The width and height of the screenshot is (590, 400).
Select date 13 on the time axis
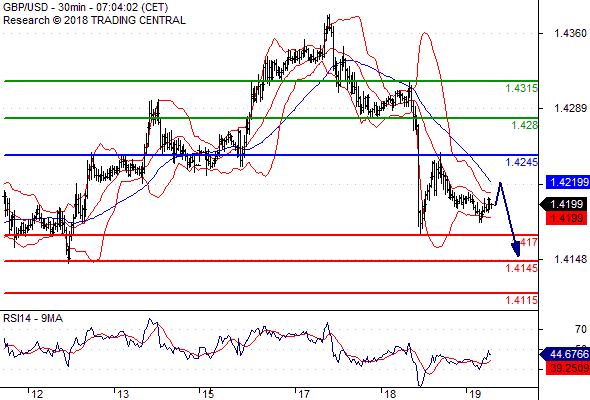click(x=123, y=394)
